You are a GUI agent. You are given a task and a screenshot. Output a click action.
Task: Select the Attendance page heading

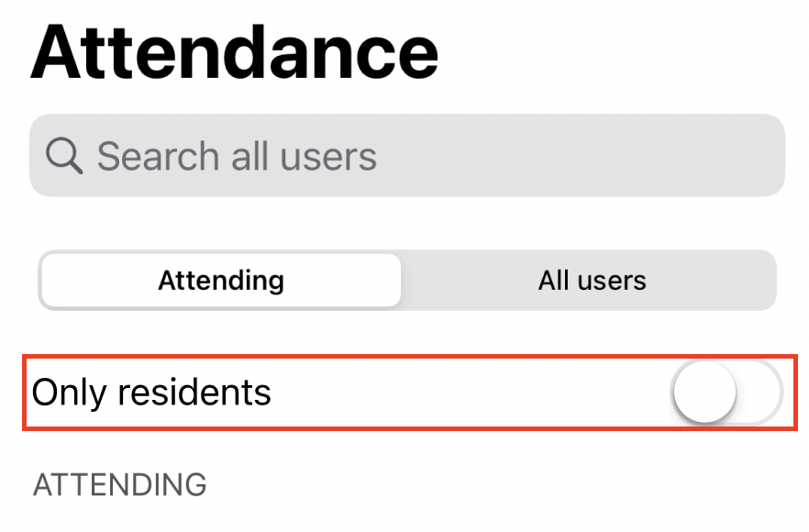235,51
